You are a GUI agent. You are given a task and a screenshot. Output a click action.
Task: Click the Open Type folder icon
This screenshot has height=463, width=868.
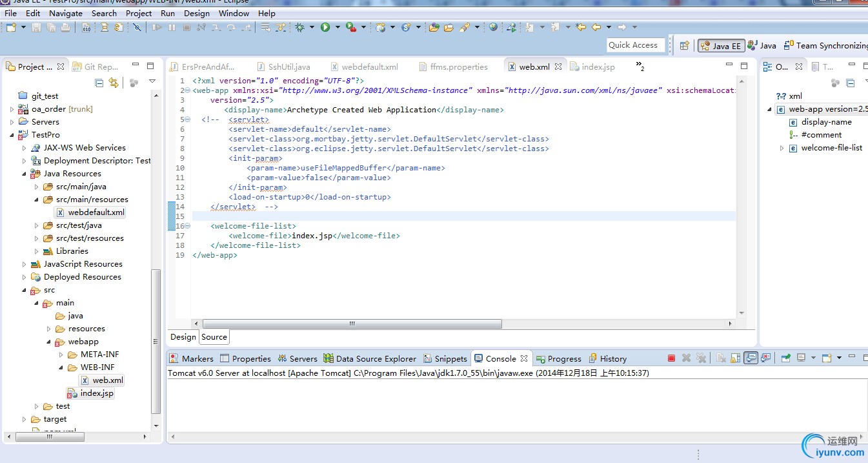point(434,27)
